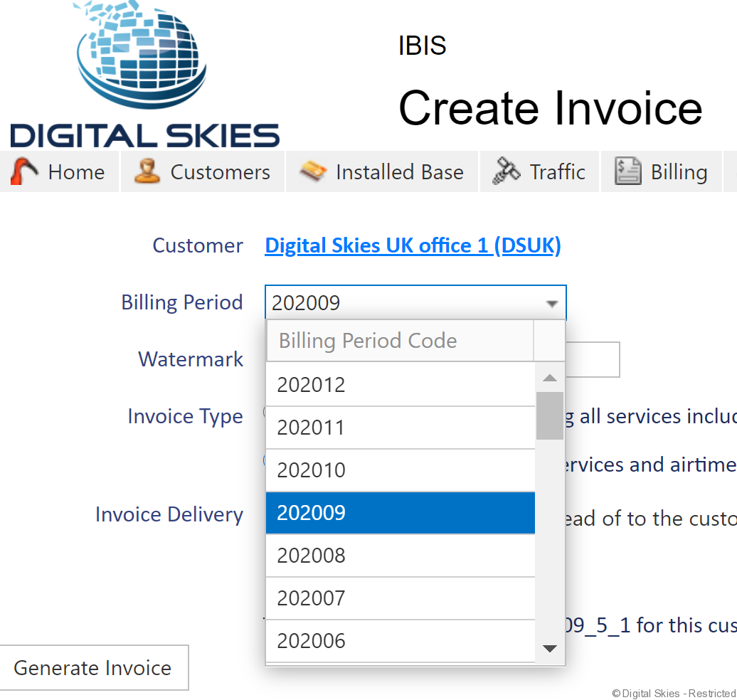The width and height of the screenshot is (737, 700).
Task: Click the Traffic satellite icon
Action: click(507, 172)
